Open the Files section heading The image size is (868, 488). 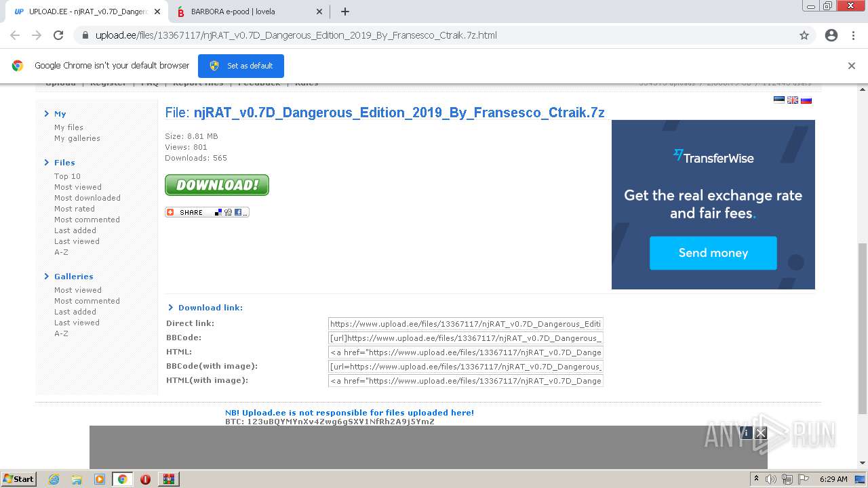[64, 163]
